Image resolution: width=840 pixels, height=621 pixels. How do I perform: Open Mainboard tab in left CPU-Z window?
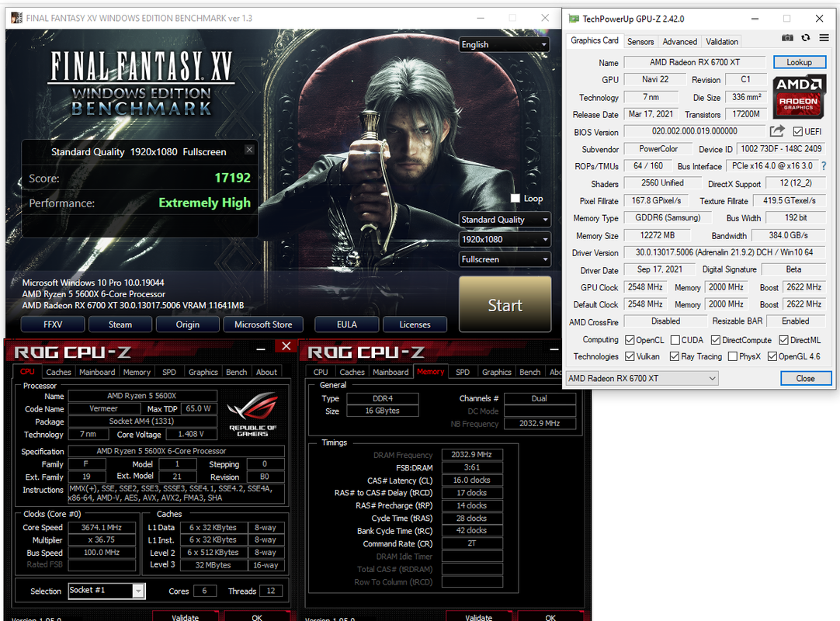tap(97, 372)
